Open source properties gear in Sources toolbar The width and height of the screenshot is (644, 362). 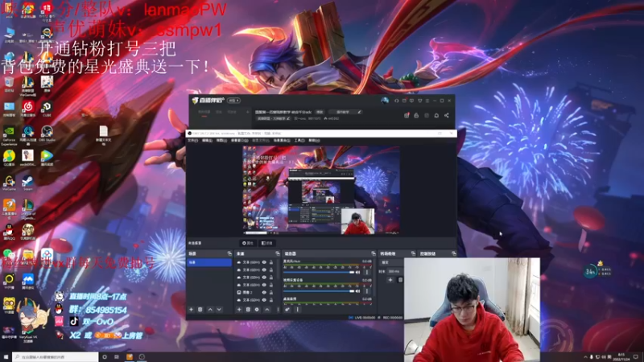click(257, 310)
